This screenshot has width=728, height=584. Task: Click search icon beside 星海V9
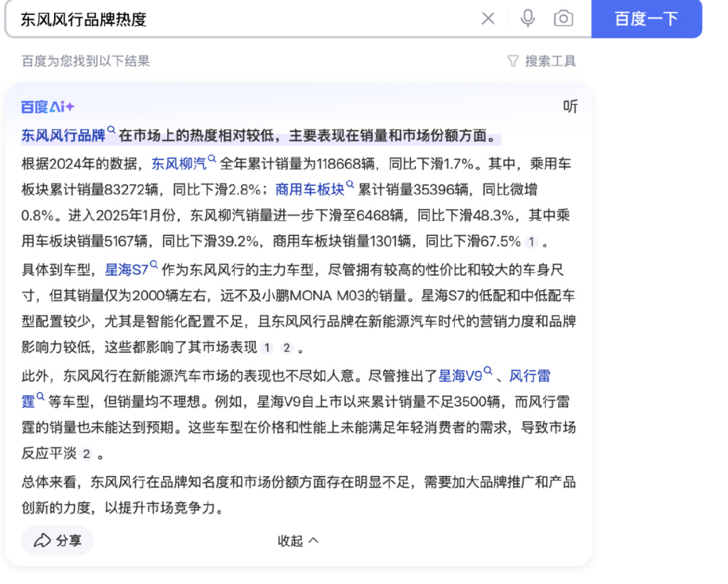pos(488,371)
